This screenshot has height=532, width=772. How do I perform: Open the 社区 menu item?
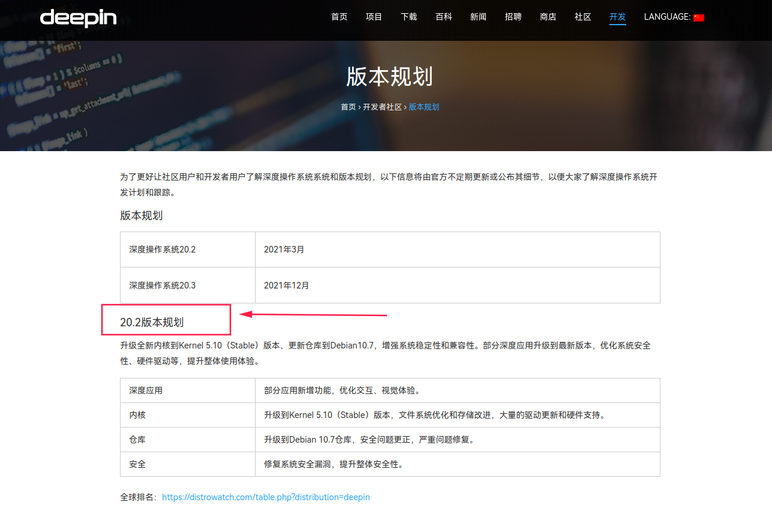tap(583, 17)
